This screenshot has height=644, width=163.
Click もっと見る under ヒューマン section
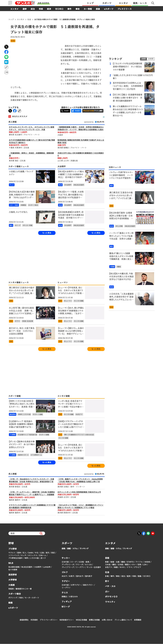point(96,349)
